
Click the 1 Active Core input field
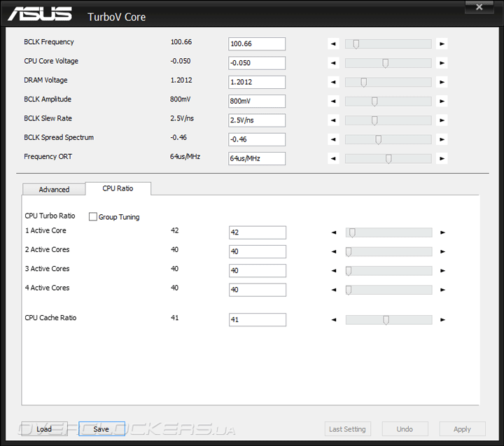point(258,232)
